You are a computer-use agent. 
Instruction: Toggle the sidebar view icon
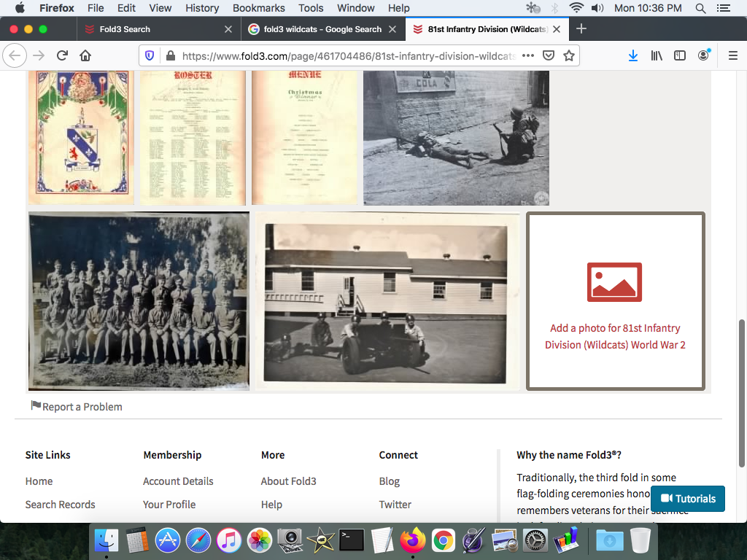680,55
